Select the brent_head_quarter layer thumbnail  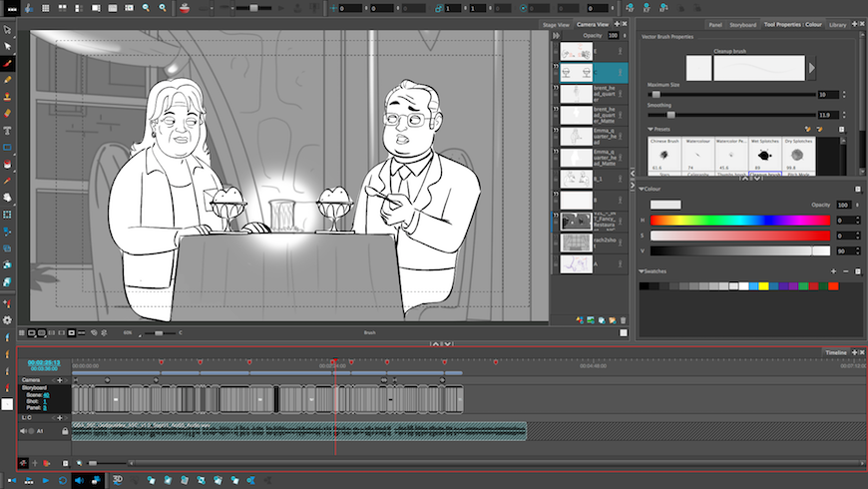point(577,94)
